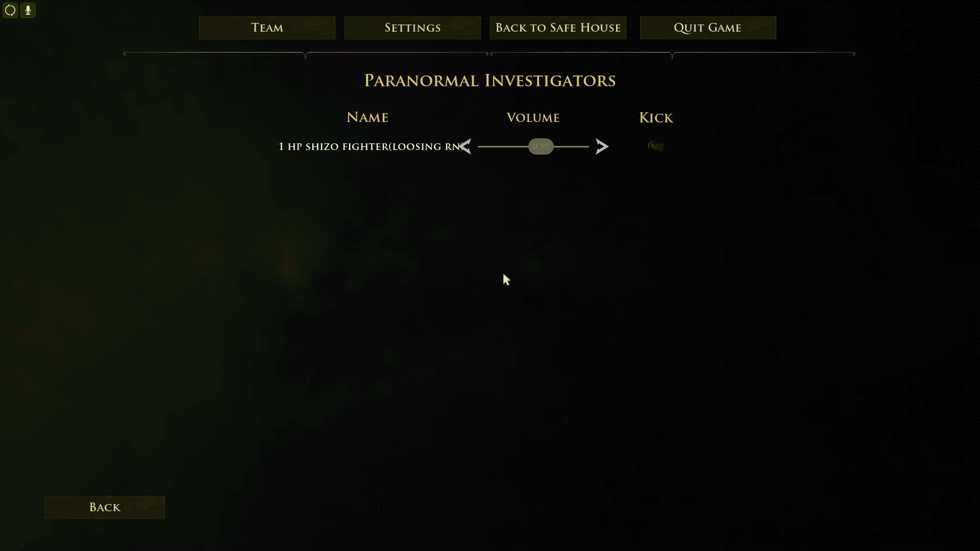Click the Name column header
This screenshot has width=980, height=551.
pos(367,117)
